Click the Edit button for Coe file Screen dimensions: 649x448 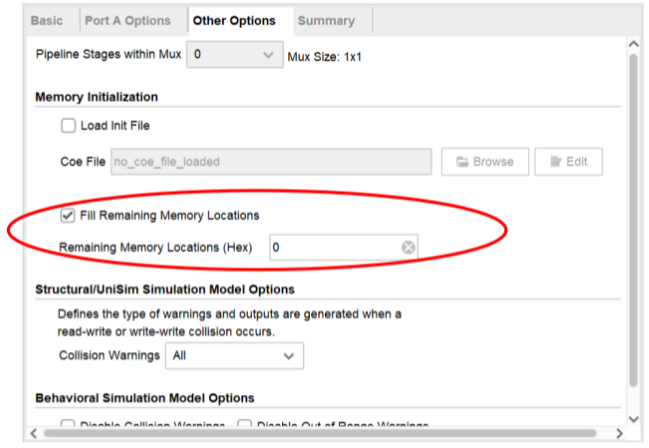coord(568,161)
